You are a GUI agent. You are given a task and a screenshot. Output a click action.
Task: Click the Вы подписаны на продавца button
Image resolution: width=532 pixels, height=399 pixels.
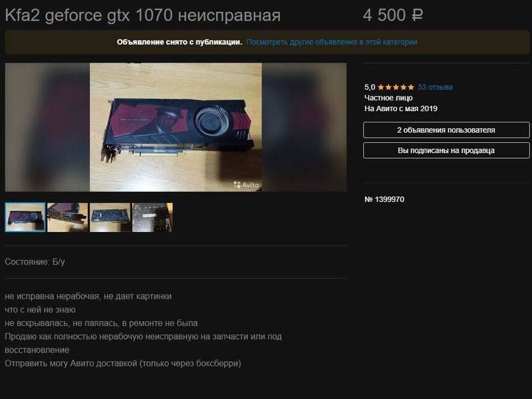446,150
